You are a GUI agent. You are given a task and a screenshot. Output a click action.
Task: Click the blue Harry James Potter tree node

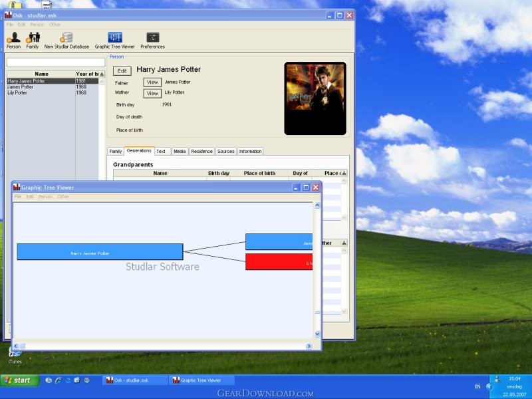click(x=100, y=252)
